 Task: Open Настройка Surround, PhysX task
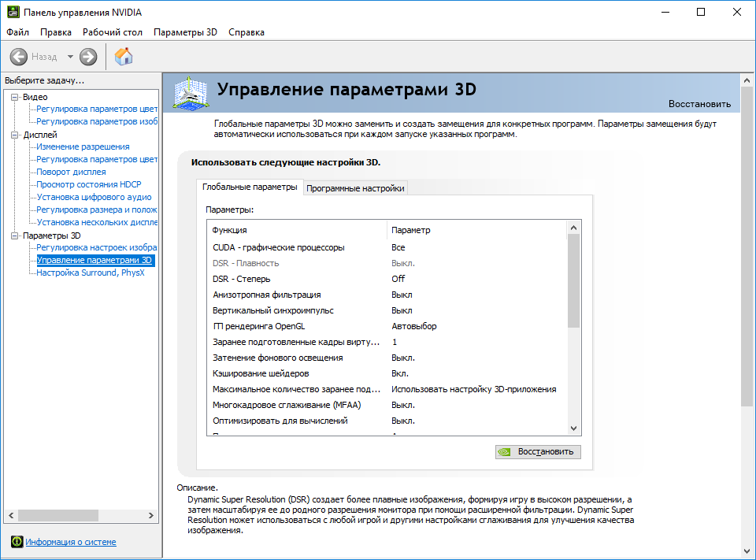click(91, 273)
